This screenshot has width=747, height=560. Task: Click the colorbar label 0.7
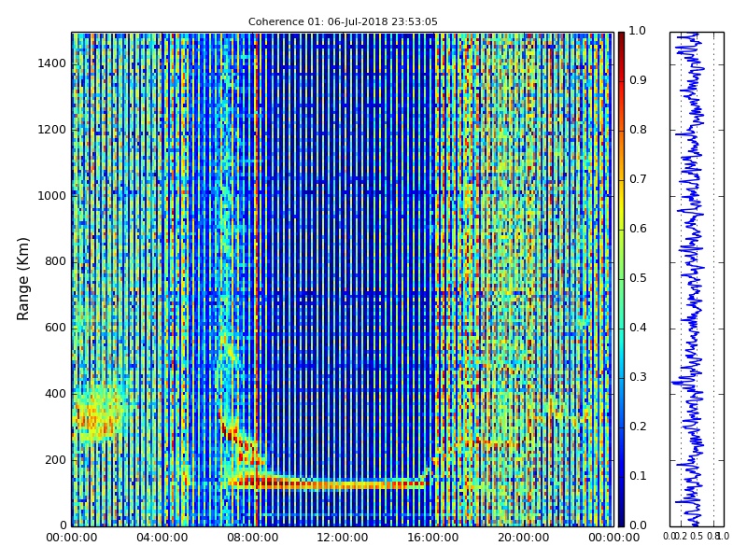click(x=638, y=179)
